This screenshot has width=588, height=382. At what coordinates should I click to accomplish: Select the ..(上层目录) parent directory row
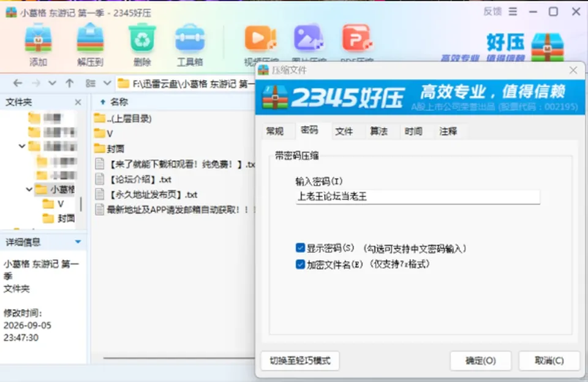[x=123, y=119]
